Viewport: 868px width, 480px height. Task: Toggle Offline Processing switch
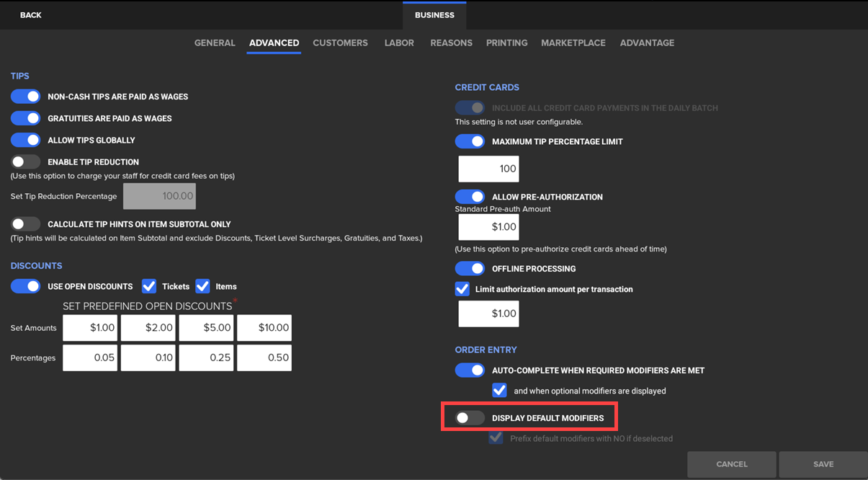(470, 268)
